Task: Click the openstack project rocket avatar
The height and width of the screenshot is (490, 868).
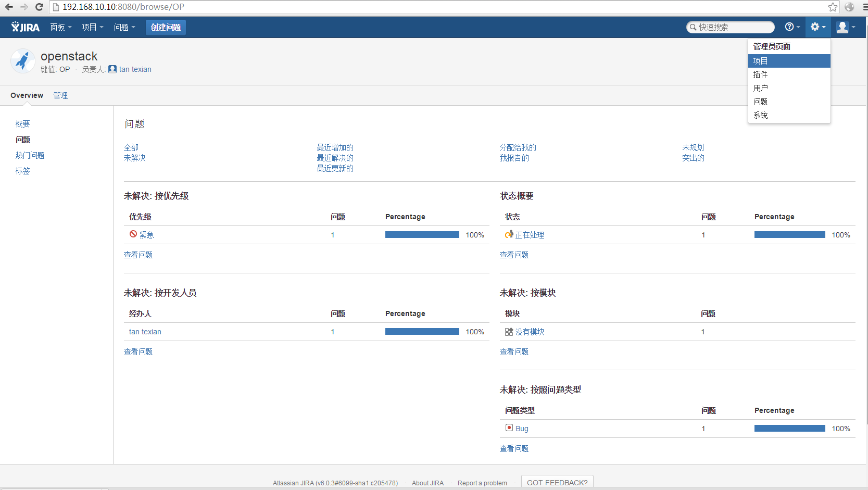Action: tap(23, 61)
